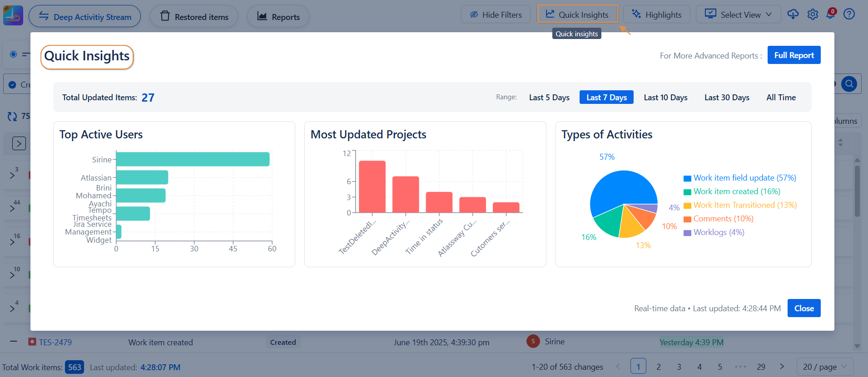Open the cloud download icon

click(x=793, y=14)
